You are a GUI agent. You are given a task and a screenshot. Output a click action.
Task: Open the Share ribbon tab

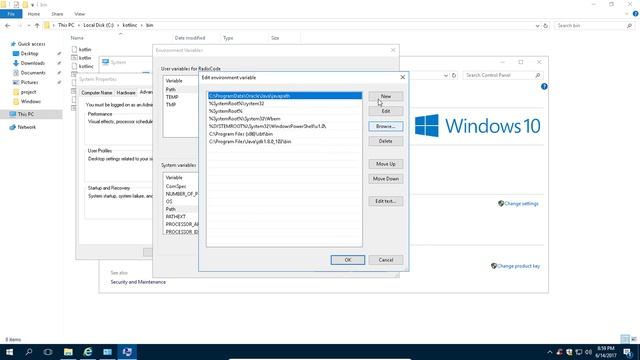[57, 14]
